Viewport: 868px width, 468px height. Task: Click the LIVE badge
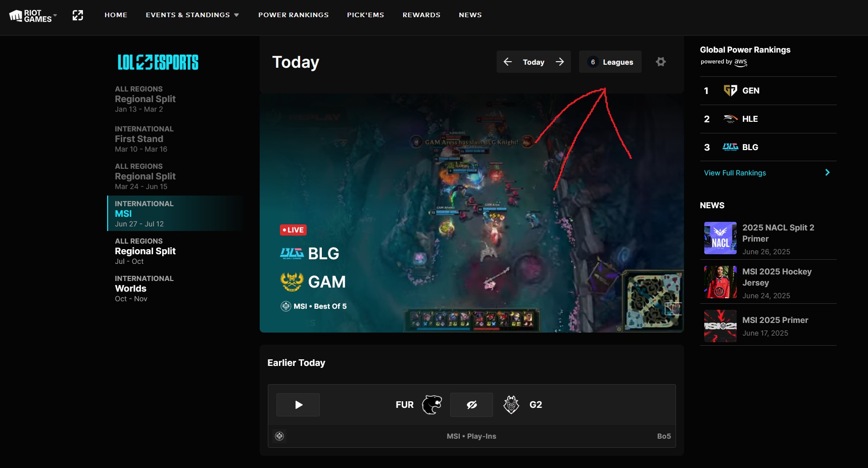293,230
